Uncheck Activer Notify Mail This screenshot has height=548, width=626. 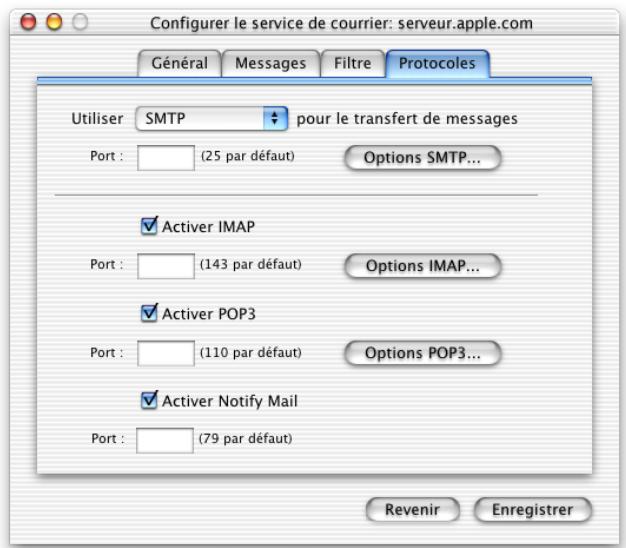click(149, 400)
